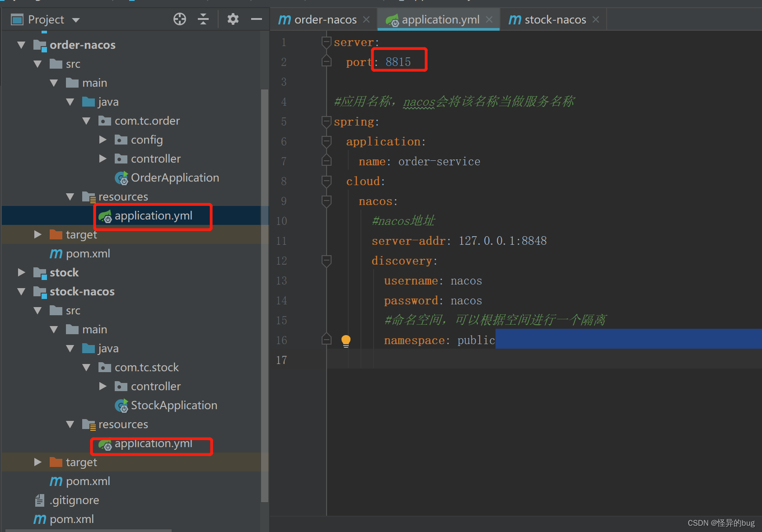The height and width of the screenshot is (532, 762).
Task: Fold the discovery block at line 12
Action: coord(327,261)
